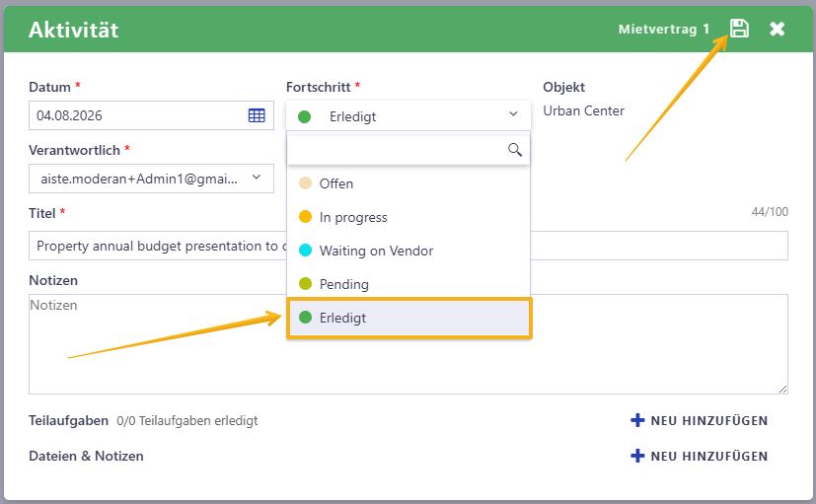This screenshot has width=816, height=504.
Task: Click the green dot in the Fortschritt field
Action: [x=305, y=117]
